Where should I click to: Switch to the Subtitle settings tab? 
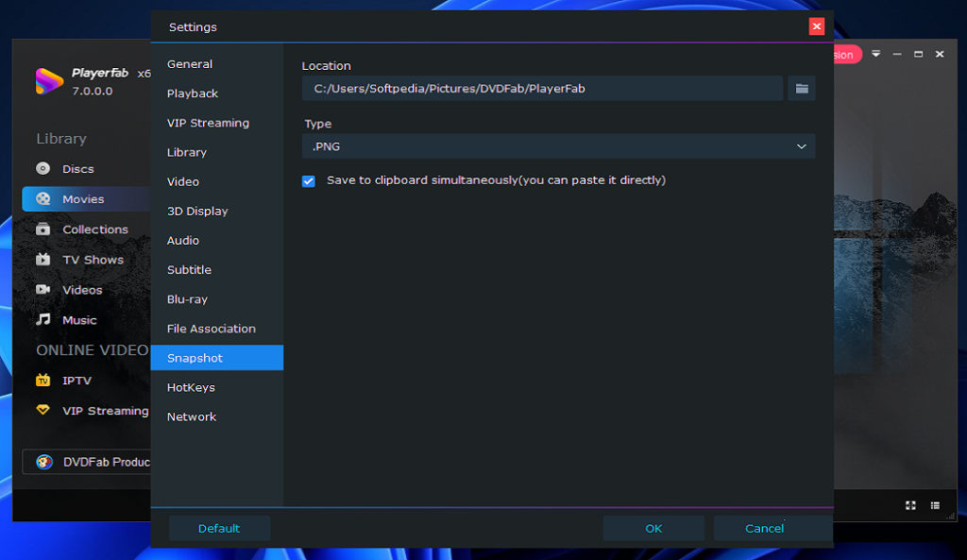tap(189, 270)
